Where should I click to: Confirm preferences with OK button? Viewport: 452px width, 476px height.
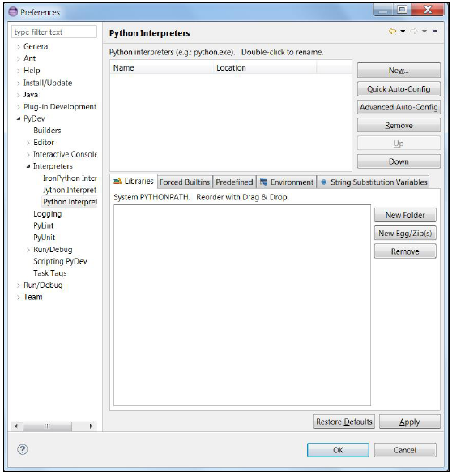(338, 450)
